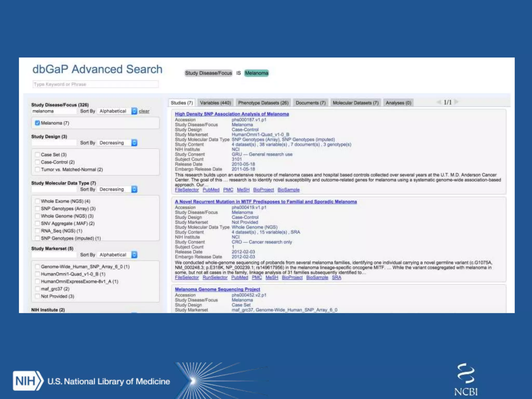Viewport: 532px width, 399px height.
Task: Open Study Disease/Focus Alphabetical sort dropdown
Action: (x=134, y=111)
